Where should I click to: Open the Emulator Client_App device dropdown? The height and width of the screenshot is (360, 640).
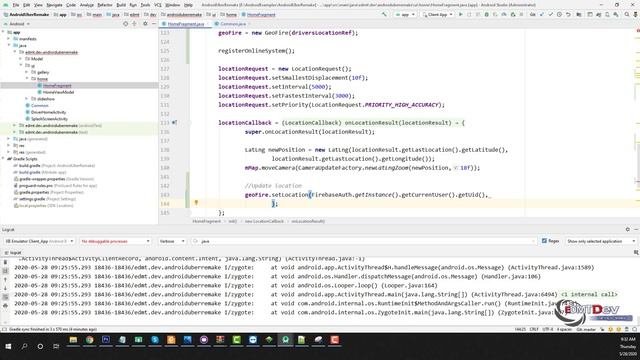pos(40,241)
